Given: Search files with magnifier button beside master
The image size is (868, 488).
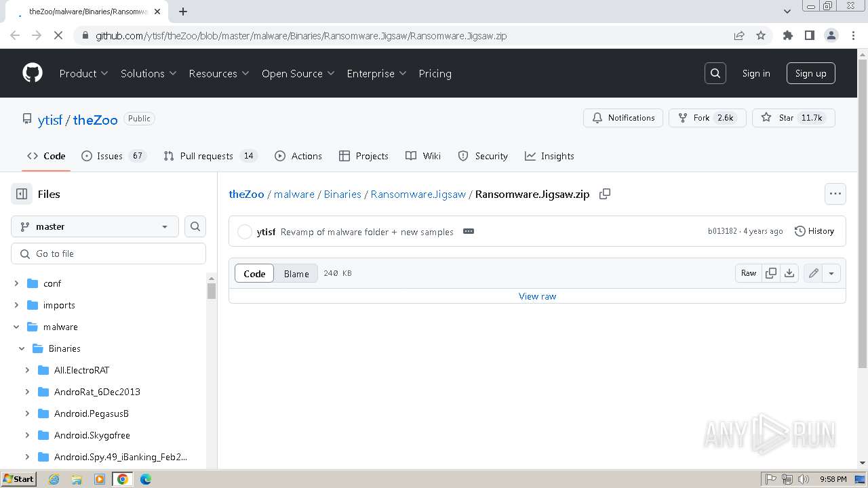Looking at the screenshot, I should (x=195, y=226).
